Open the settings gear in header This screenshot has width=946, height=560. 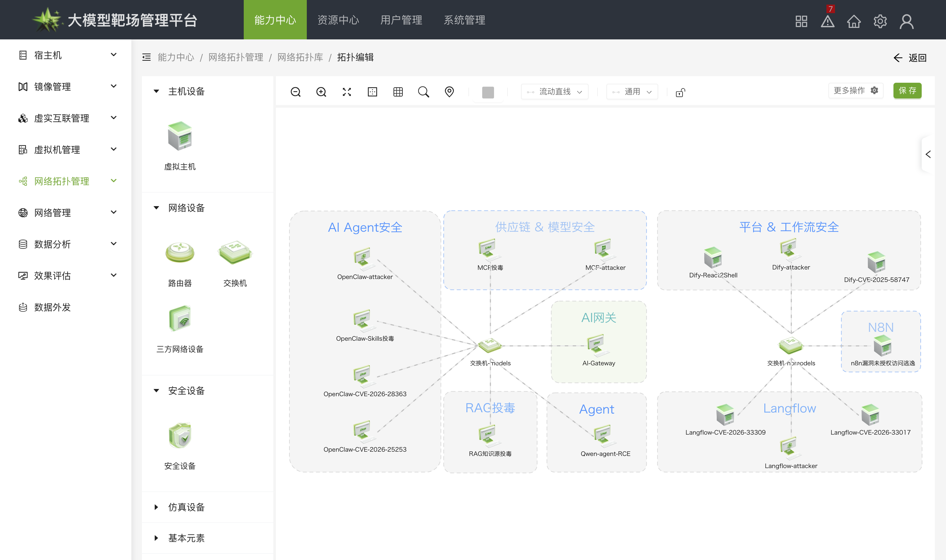(x=880, y=21)
